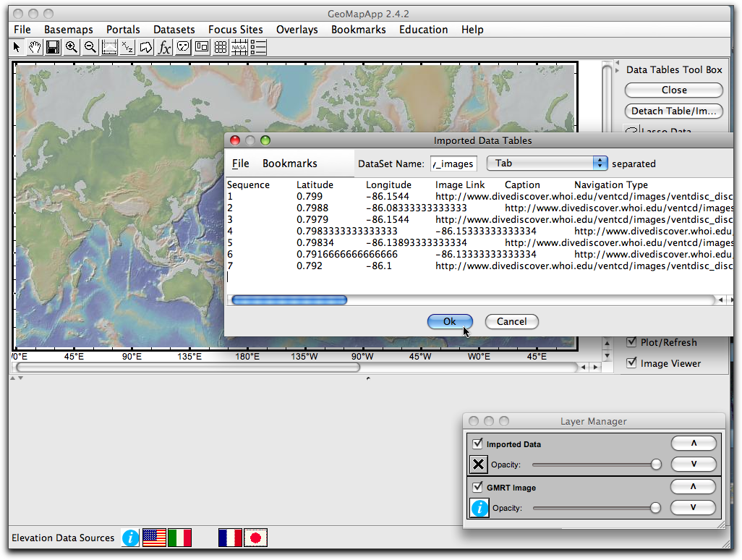Viewport: 742px width, 560px height.
Task: Disable the Image Viewer checkbox
Action: [631, 363]
